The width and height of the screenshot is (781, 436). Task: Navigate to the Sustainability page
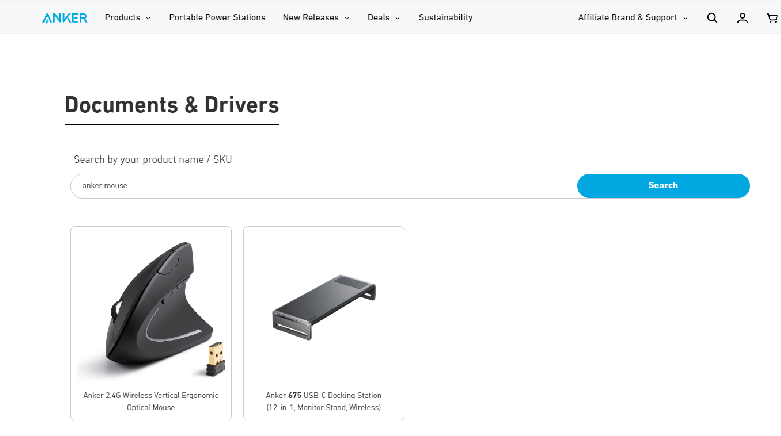point(445,18)
